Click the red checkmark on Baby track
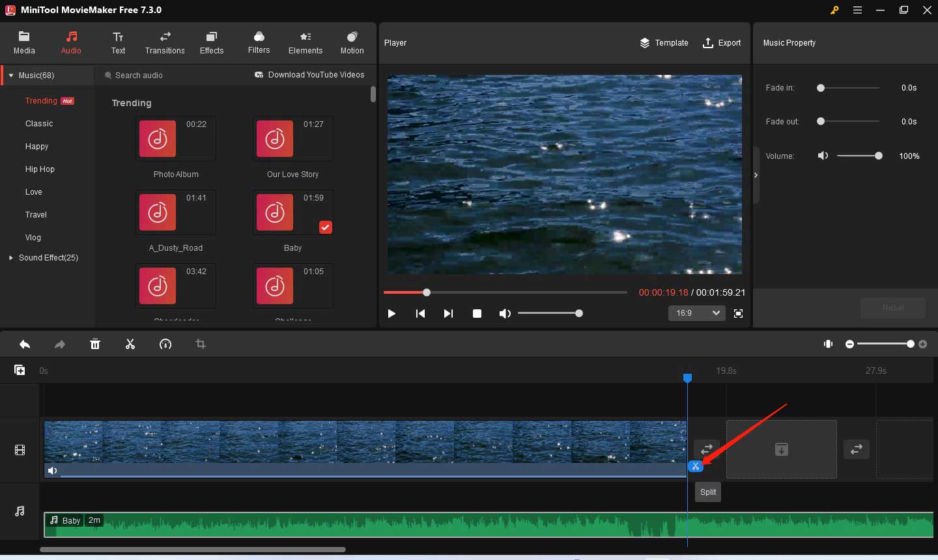Viewport: 938px width, 560px height. 326,227
